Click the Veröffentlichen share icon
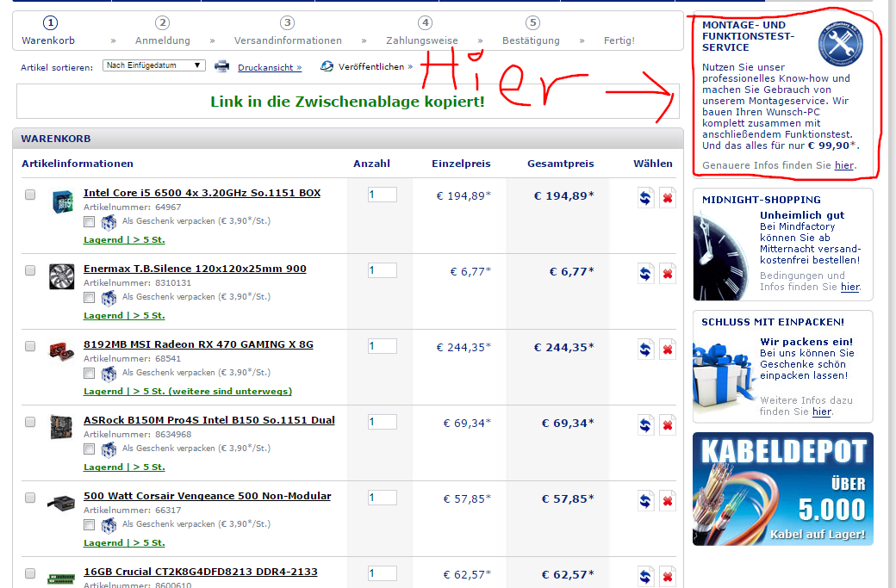The image size is (896, 588). [x=327, y=66]
